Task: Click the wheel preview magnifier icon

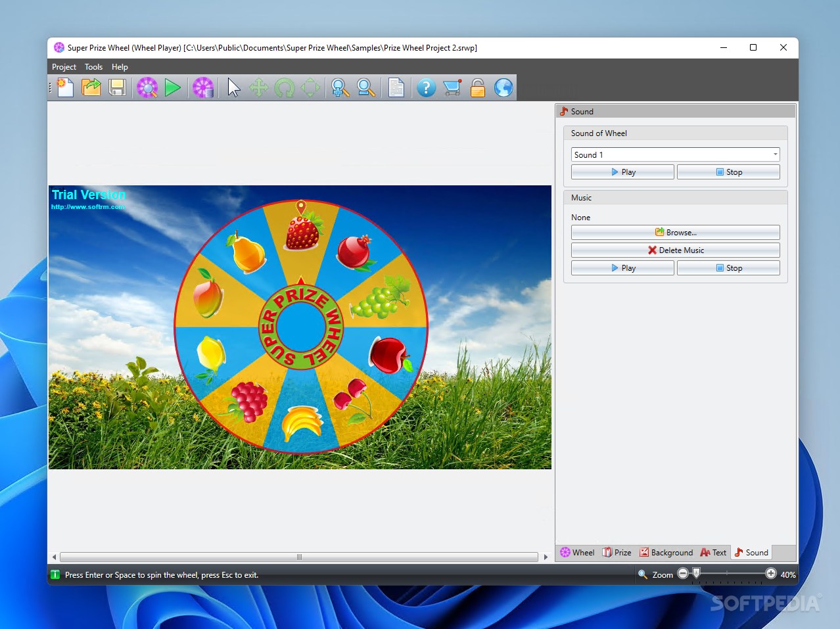Action: pyautogui.click(x=147, y=87)
